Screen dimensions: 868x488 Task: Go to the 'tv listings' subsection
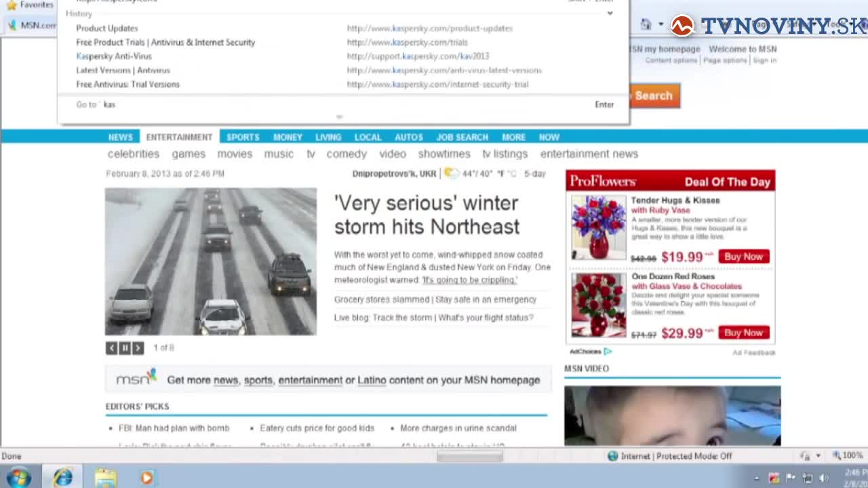(x=505, y=154)
